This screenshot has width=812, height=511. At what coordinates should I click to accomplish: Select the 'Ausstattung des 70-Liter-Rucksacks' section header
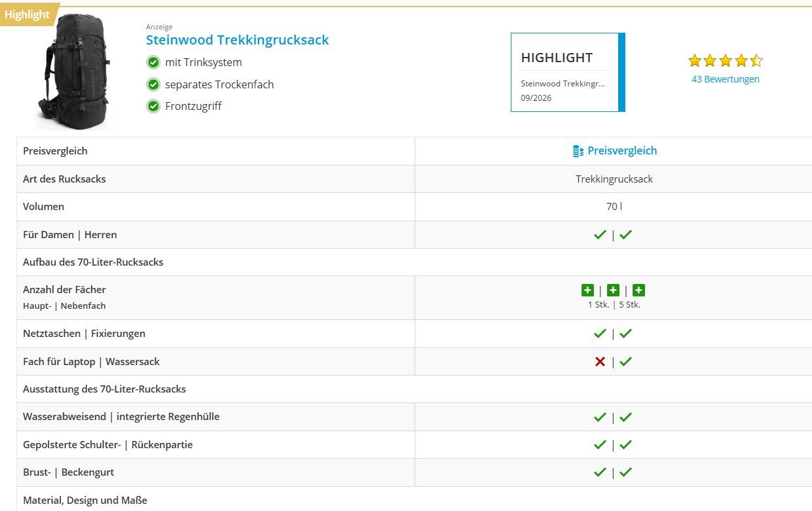pyautogui.click(x=104, y=389)
